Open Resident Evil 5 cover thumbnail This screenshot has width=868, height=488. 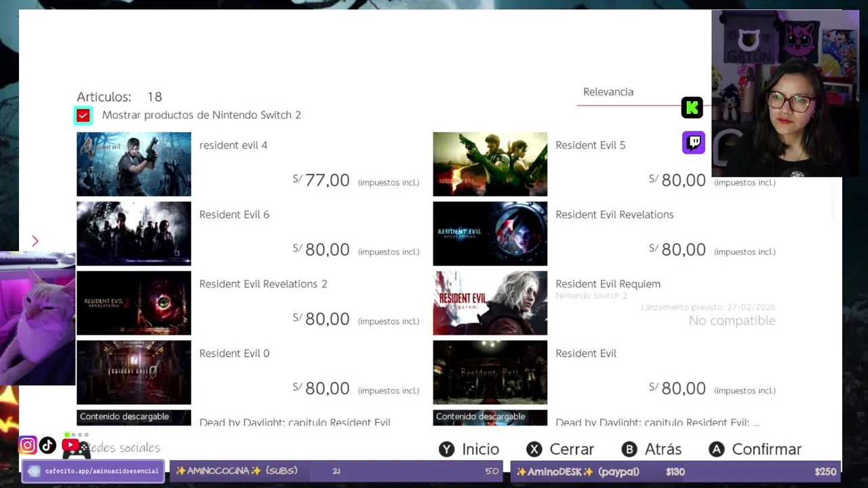click(490, 164)
